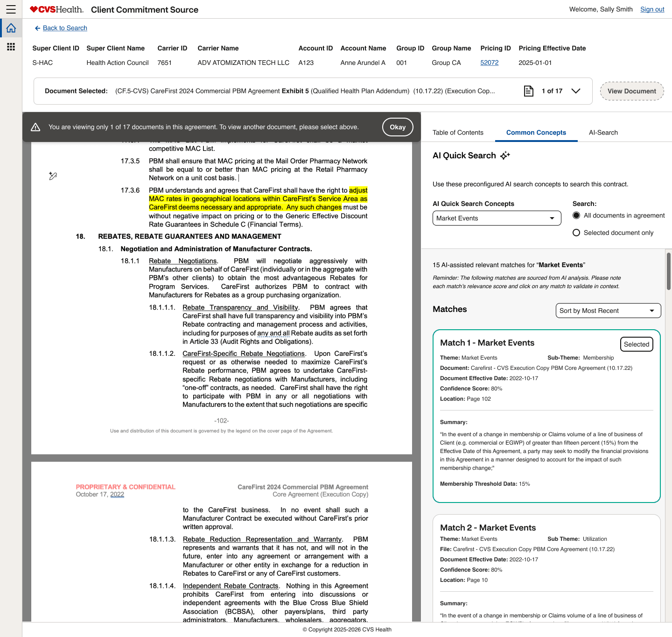Dismiss the banner with Okay button

click(x=398, y=127)
